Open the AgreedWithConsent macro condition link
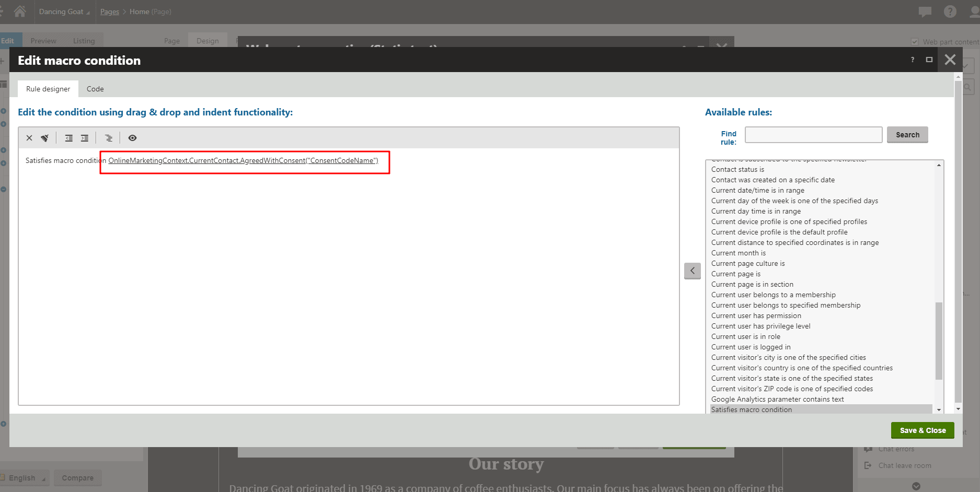This screenshot has width=980, height=492. coord(243,160)
